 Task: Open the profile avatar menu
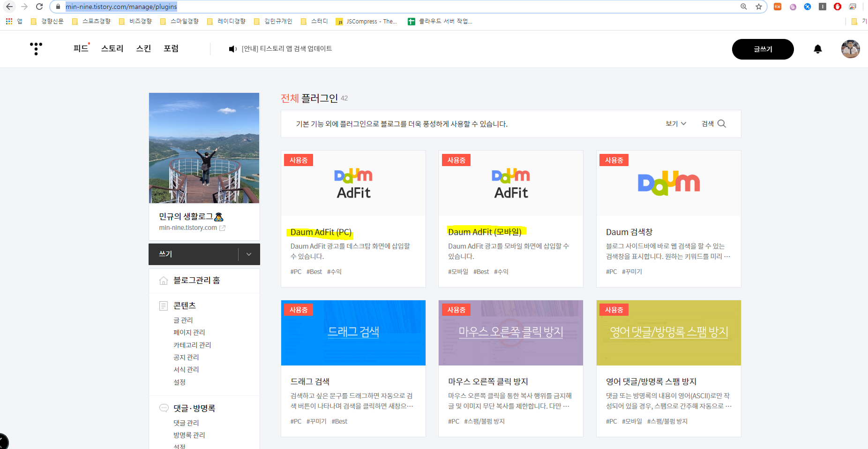tap(850, 49)
